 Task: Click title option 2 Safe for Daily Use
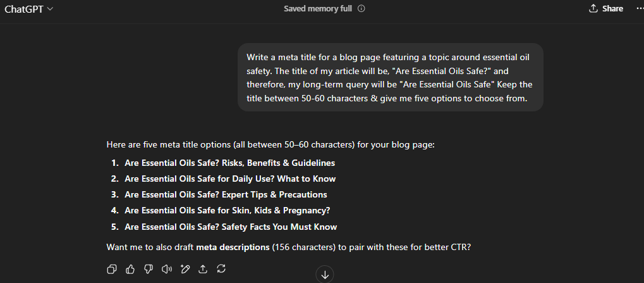tap(230, 179)
